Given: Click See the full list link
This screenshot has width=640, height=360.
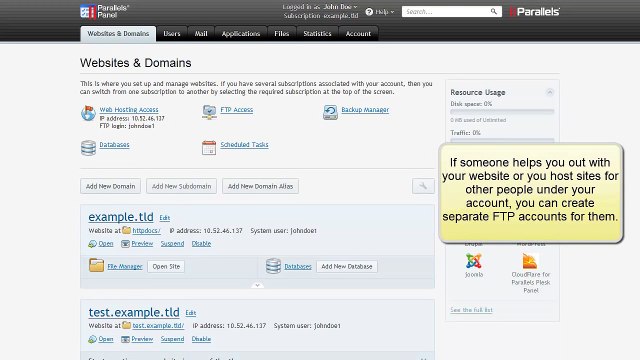Looking at the screenshot, I should pos(471,310).
